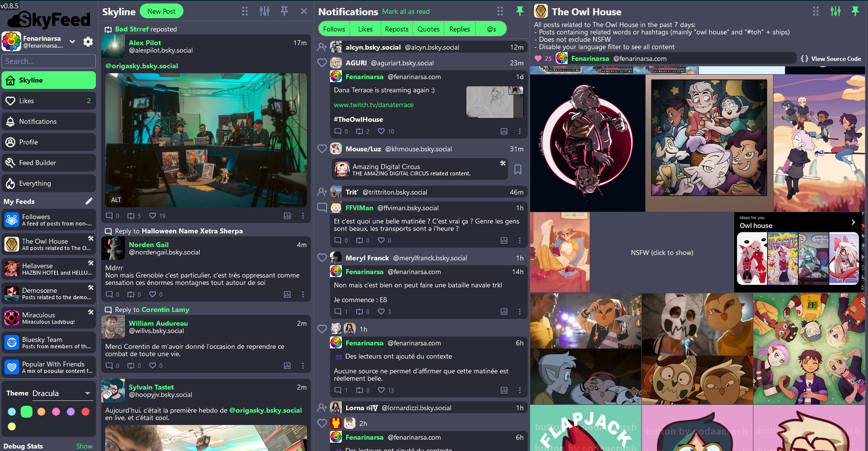Select the red accent color swatch
Image resolution: width=868 pixels, height=451 pixels.
click(86, 412)
